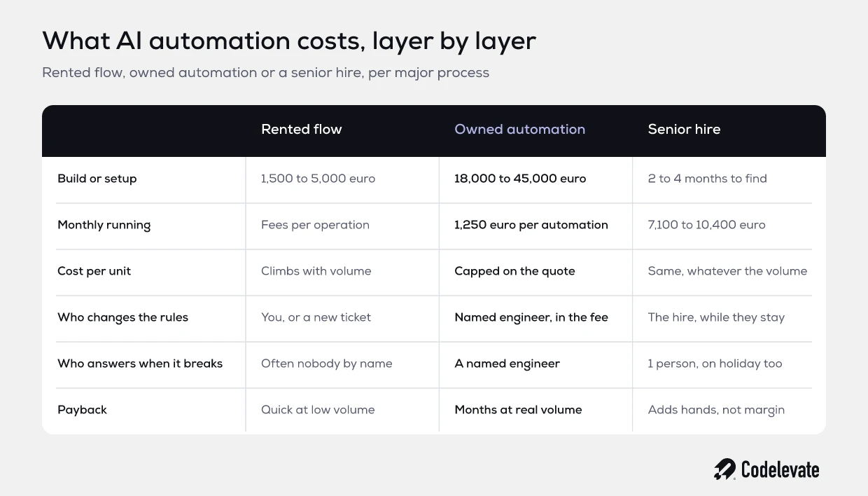Click the 'Quick at low volume' cell
The width and height of the screenshot is (868, 496).
318,410
